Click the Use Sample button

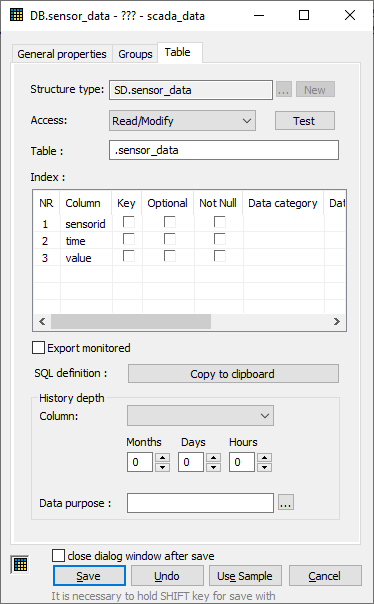coord(245,576)
